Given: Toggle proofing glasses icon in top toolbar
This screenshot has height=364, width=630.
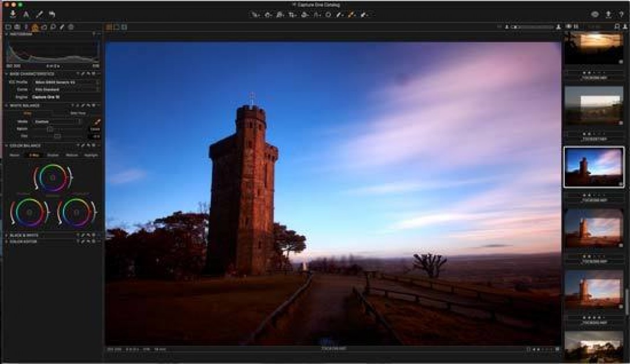Looking at the screenshot, I should (595, 14).
